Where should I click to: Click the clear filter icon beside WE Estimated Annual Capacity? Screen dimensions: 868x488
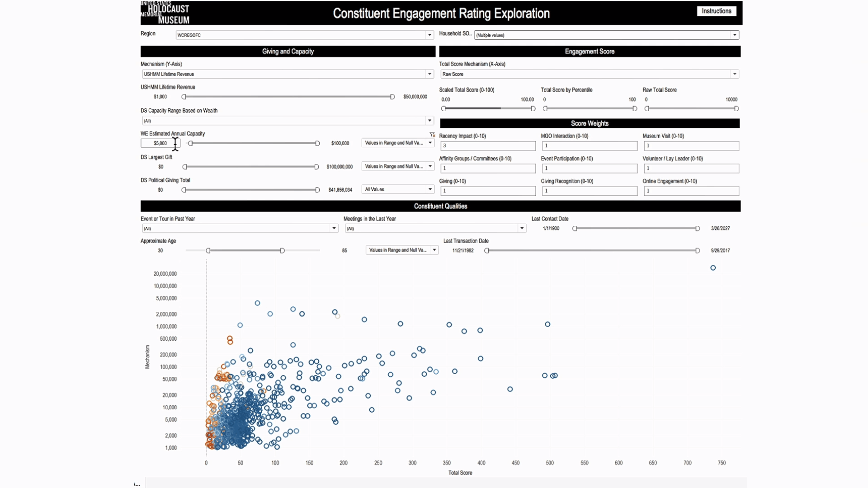click(432, 135)
